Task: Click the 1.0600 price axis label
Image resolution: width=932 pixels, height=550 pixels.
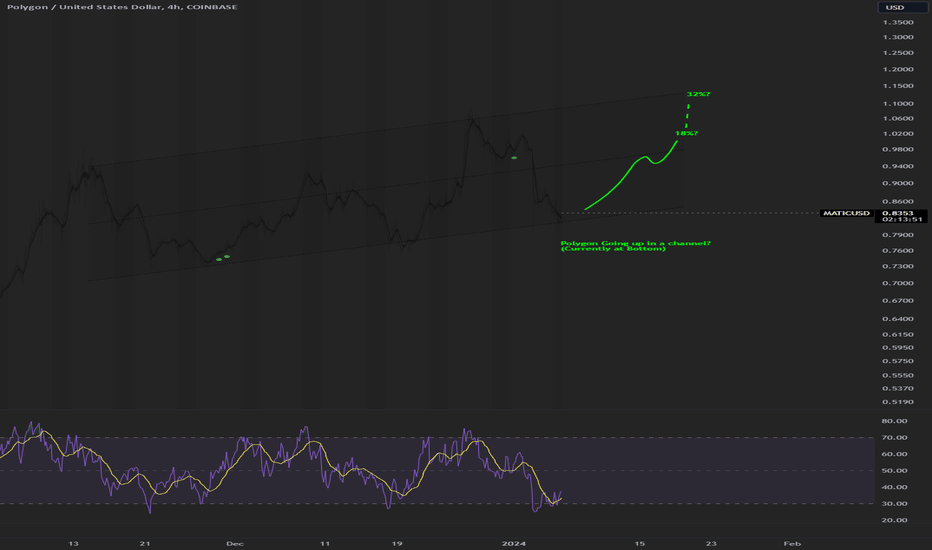Action: coord(898,118)
